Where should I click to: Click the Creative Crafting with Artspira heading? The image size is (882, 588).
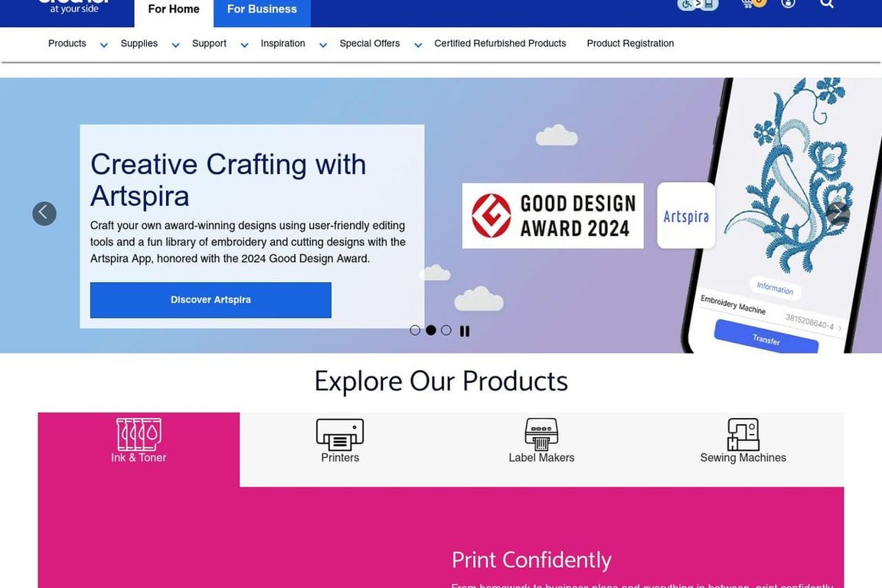coord(228,180)
